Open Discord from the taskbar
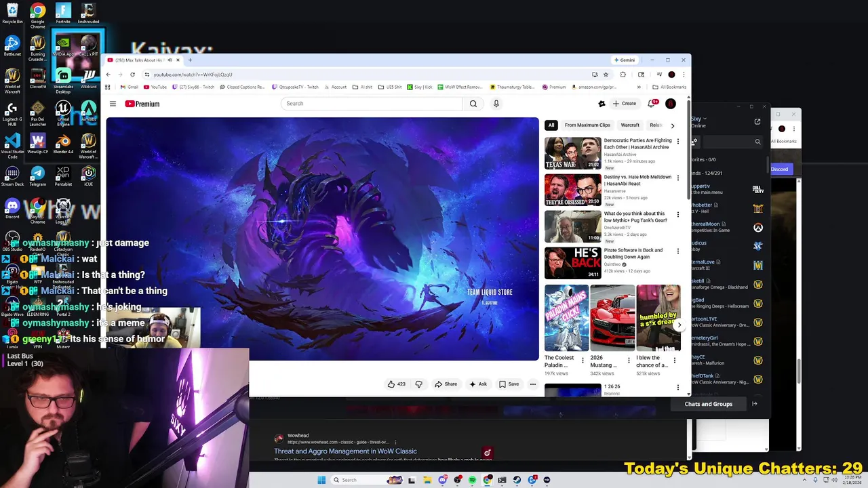The height and width of the screenshot is (488, 868). coord(442,480)
